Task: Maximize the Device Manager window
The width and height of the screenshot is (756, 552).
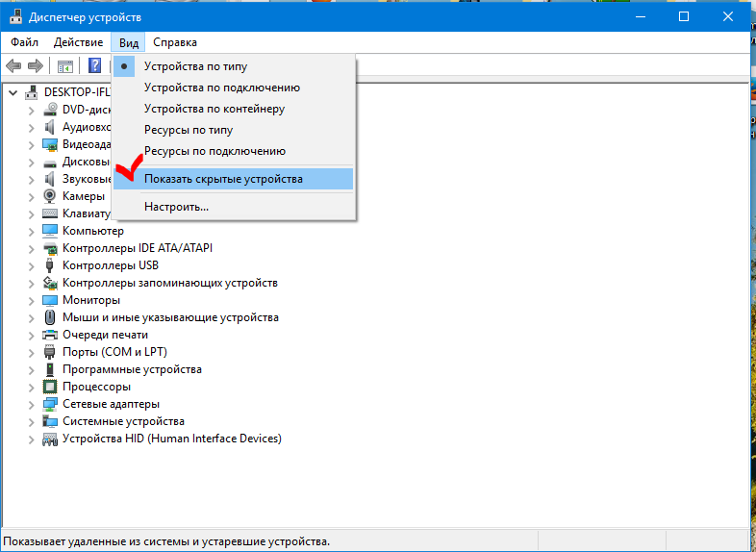Action: (684, 17)
